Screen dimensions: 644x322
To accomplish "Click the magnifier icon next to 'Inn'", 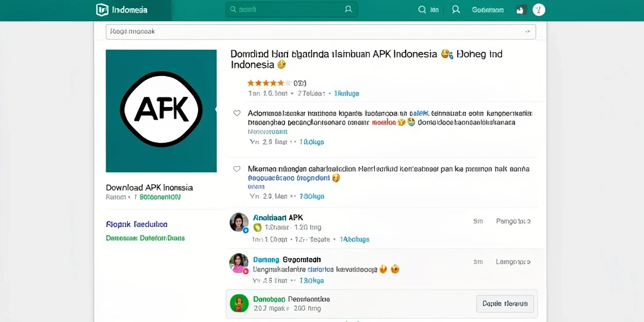I will point(422,9).
